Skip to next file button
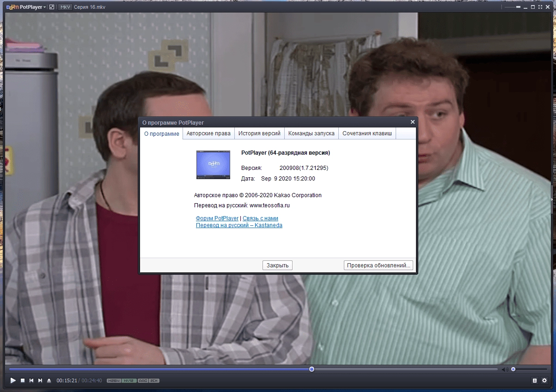This screenshot has height=392, width=556. [x=40, y=380]
